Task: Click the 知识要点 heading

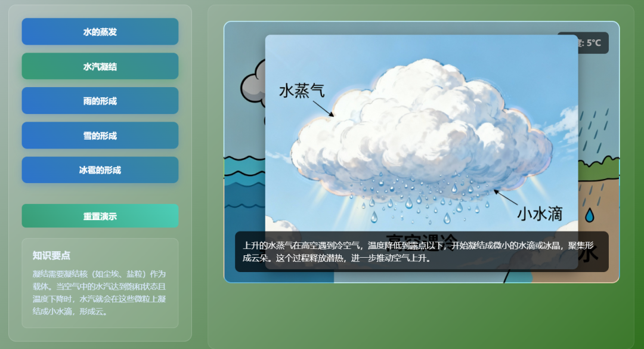Action: pos(51,255)
